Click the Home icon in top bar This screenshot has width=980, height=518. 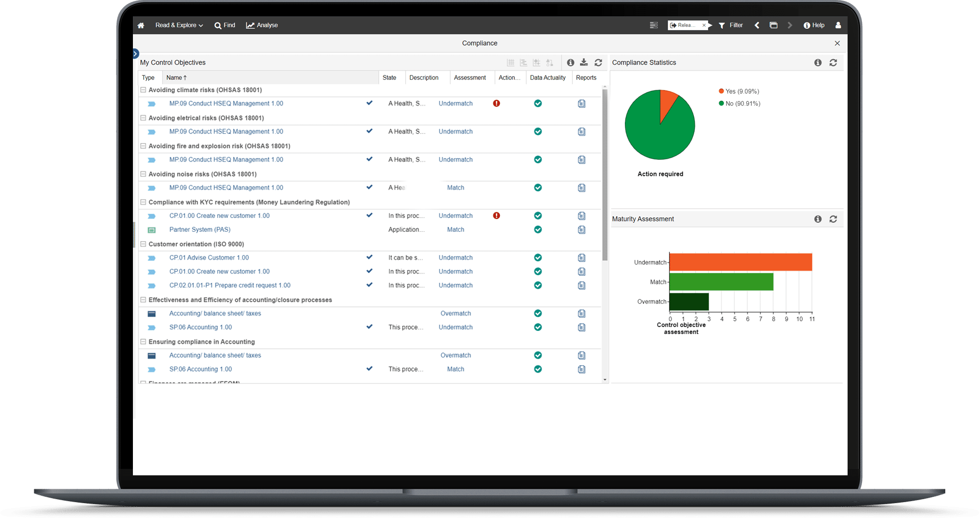click(141, 25)
